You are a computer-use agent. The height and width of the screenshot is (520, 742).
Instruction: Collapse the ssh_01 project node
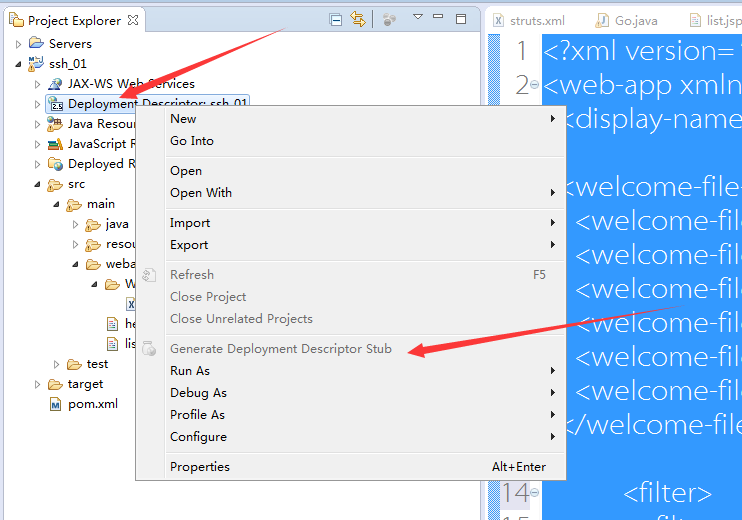[18, 64]
